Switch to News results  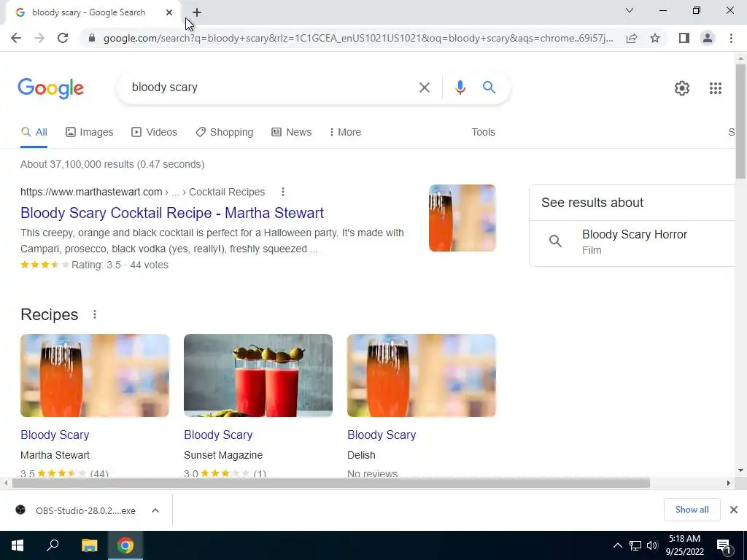(292, 133)
